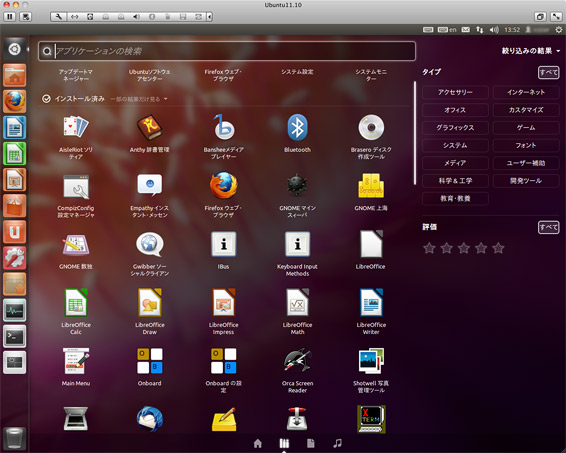Launch LibreOffice Draw

coord(149,302)
